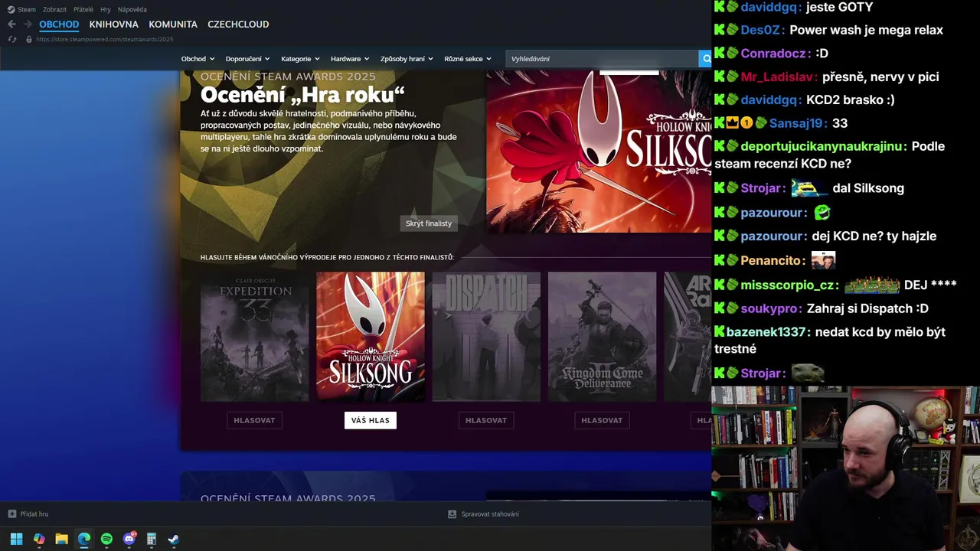Image resolution: width=980 pixels, height=551 pixels.
Task: Click the username Des0Z in chat
Action: [760, 30]
